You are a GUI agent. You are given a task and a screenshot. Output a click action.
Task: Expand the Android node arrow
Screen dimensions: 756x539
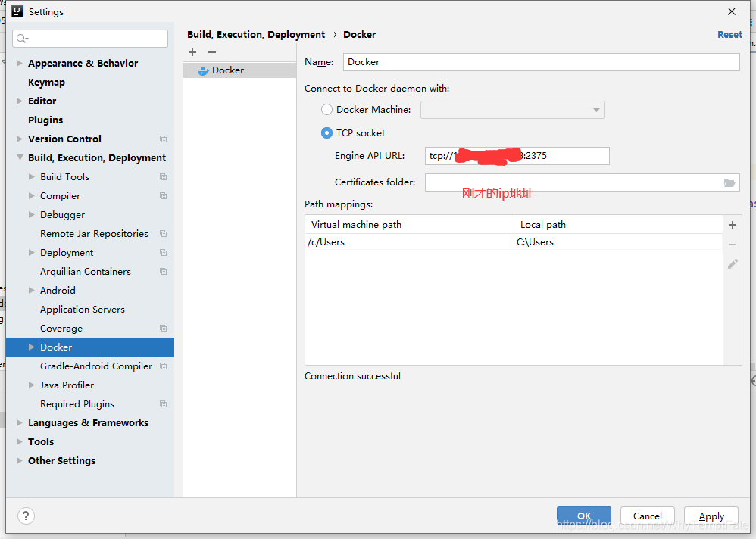31,291
